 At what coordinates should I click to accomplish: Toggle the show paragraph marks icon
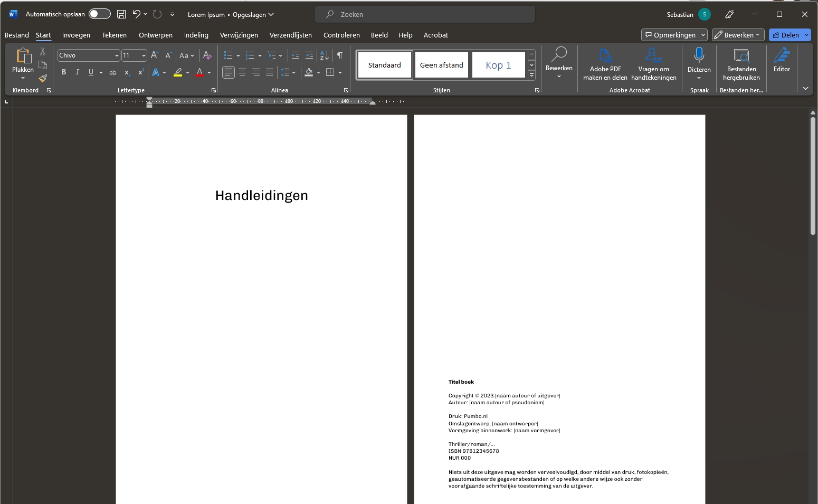[x=340, y=55]
